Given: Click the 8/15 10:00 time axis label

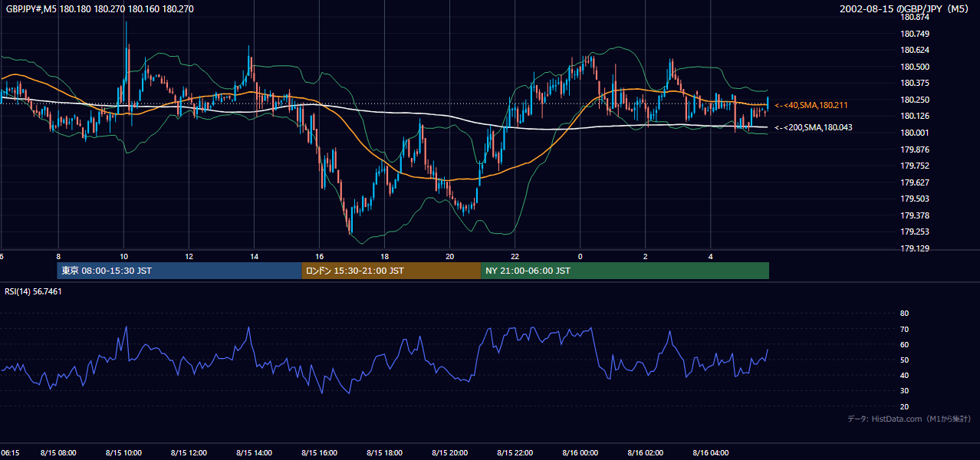Looking at the screenshot, I should 124,453.
